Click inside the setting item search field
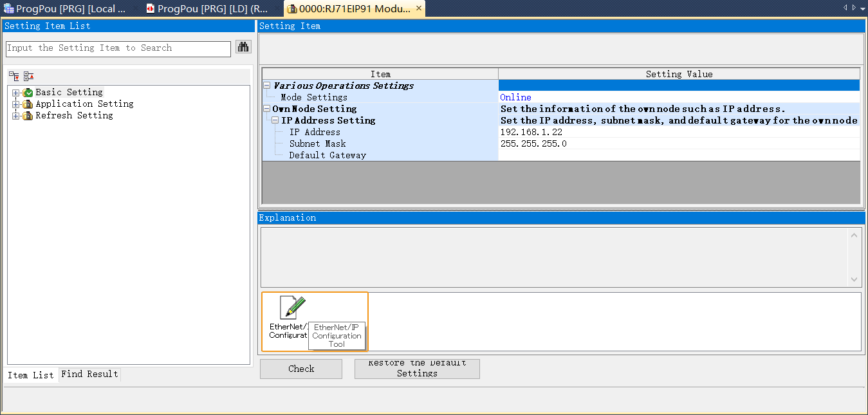The height and width of the screenshot is (415, 868). [x=116, y=48]
